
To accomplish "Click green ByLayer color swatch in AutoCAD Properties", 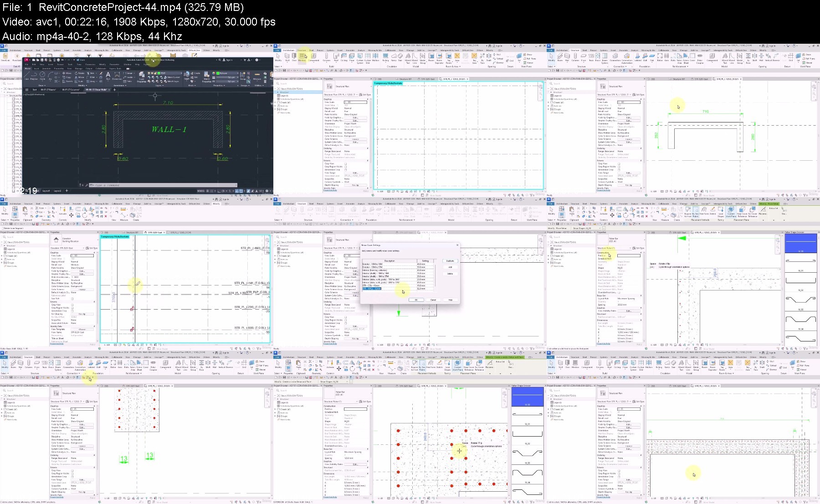I will [218, 73].
